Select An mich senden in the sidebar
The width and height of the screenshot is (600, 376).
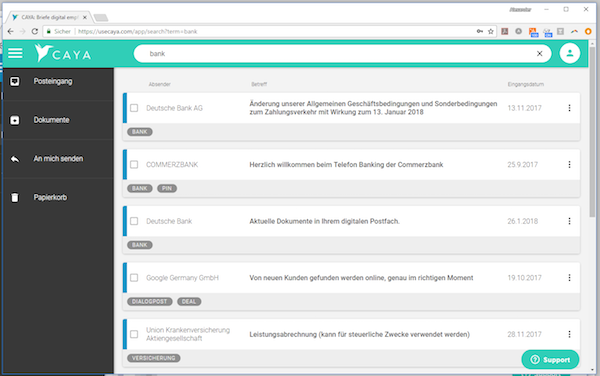[58, 159]
